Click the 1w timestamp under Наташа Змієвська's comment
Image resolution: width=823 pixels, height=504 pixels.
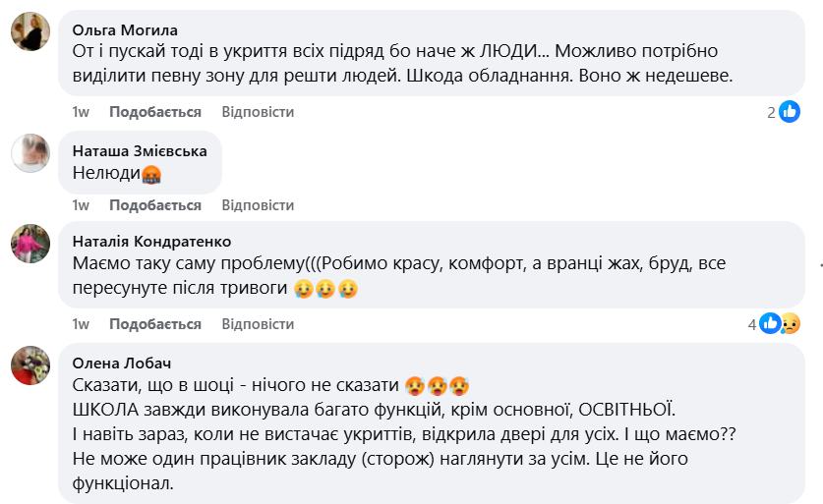tap(81, 205)
